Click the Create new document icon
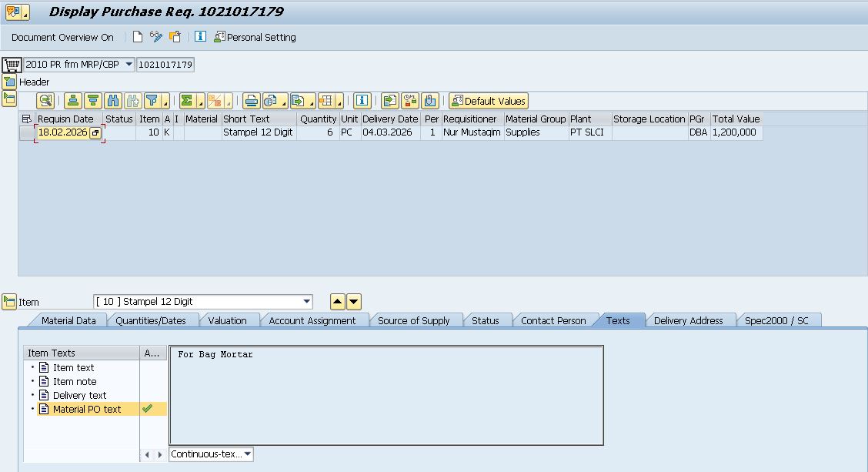 click(x=138, y=37)
